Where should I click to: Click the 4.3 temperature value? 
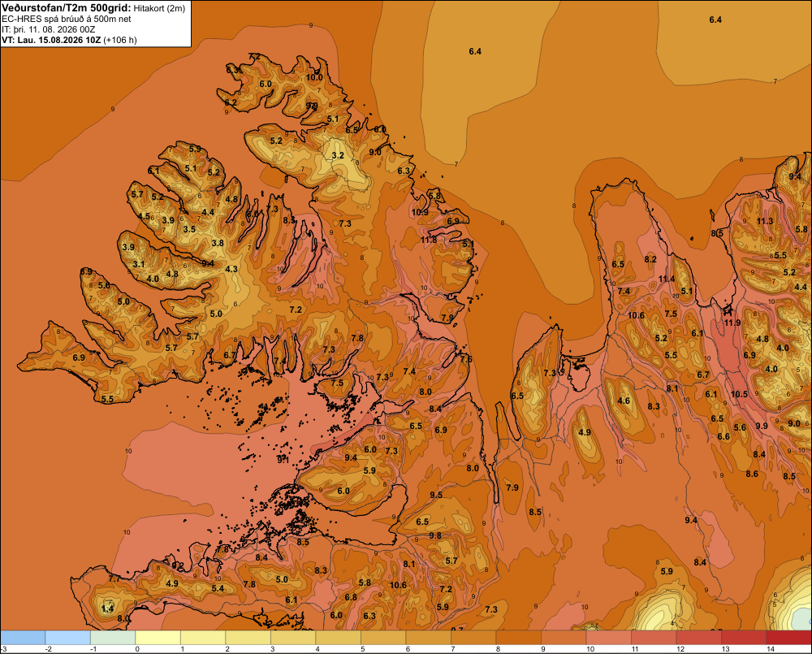(x=231, y=269)
